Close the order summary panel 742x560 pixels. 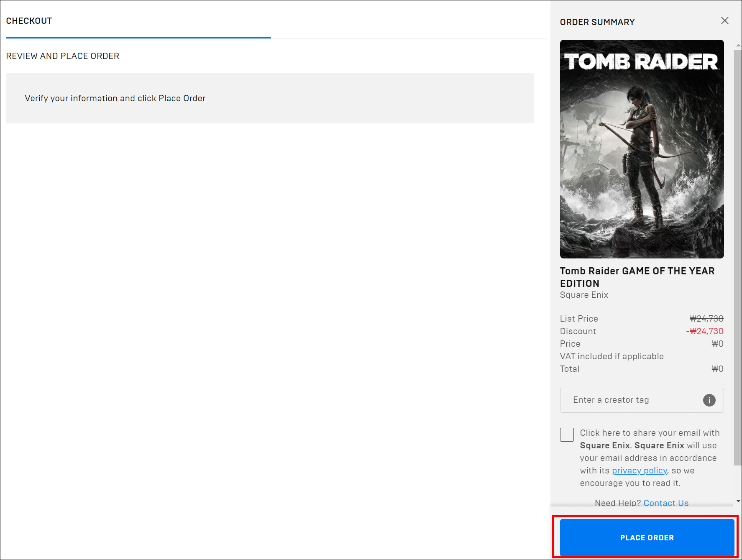point(725,20)
